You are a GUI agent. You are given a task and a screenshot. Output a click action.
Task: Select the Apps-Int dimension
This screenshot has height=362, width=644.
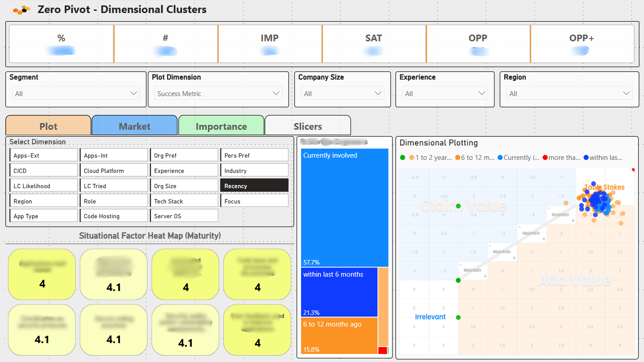pyautogui.click(x=114, y=155)
